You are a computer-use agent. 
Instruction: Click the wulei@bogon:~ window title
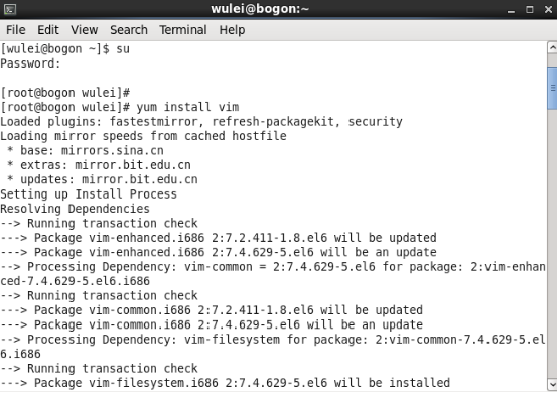260,9
